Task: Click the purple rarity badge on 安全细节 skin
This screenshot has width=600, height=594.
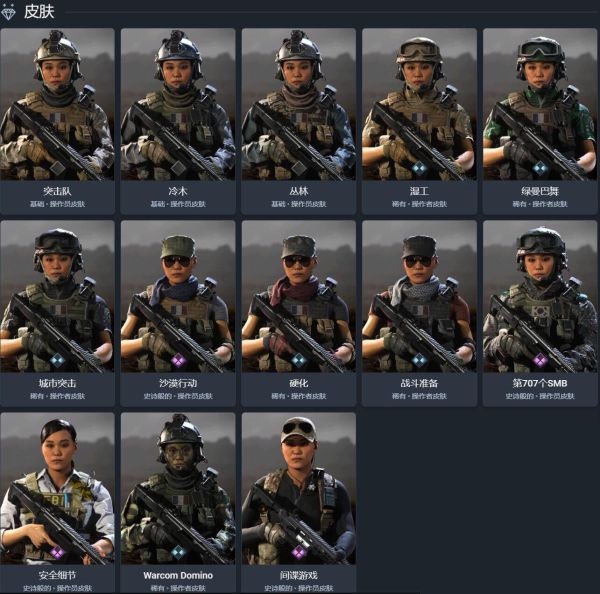Action: (57, 552)
